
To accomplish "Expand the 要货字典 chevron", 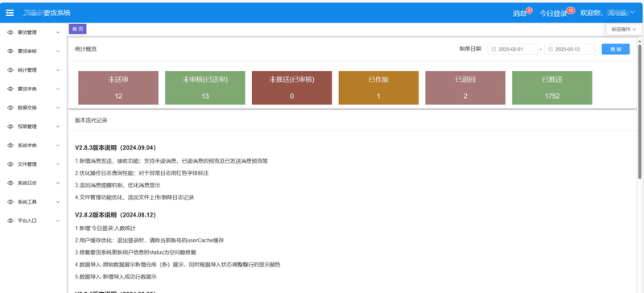I will (x=57, y=89).
